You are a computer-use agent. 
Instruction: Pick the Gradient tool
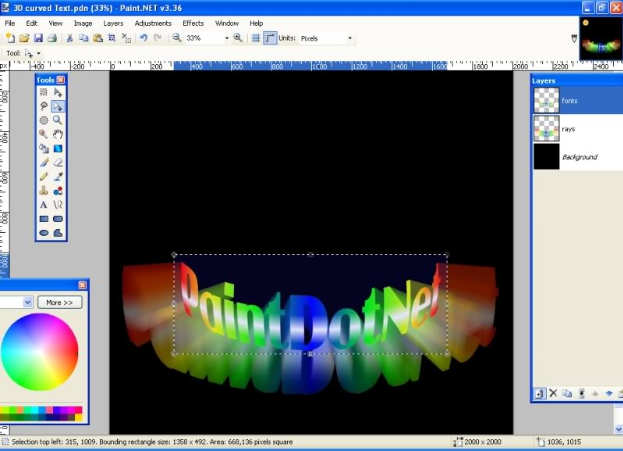click(x=58, y=149)
